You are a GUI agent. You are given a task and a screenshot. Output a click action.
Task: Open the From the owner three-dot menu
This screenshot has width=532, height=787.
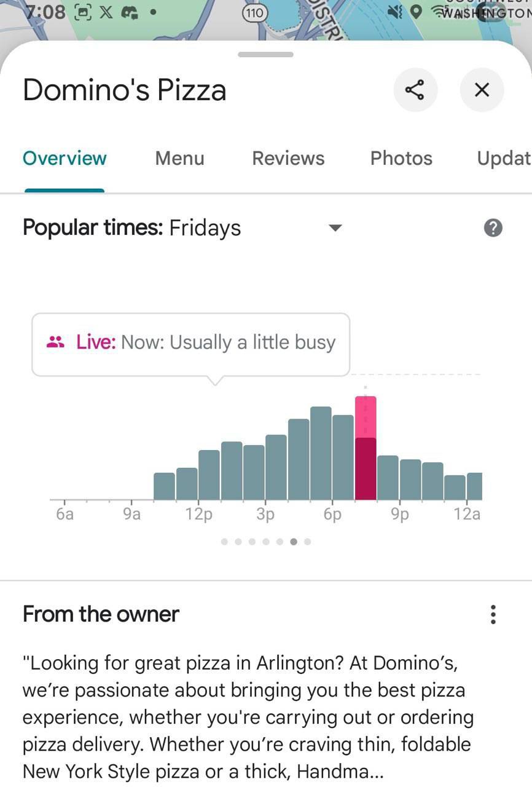[x=493, y=614]
